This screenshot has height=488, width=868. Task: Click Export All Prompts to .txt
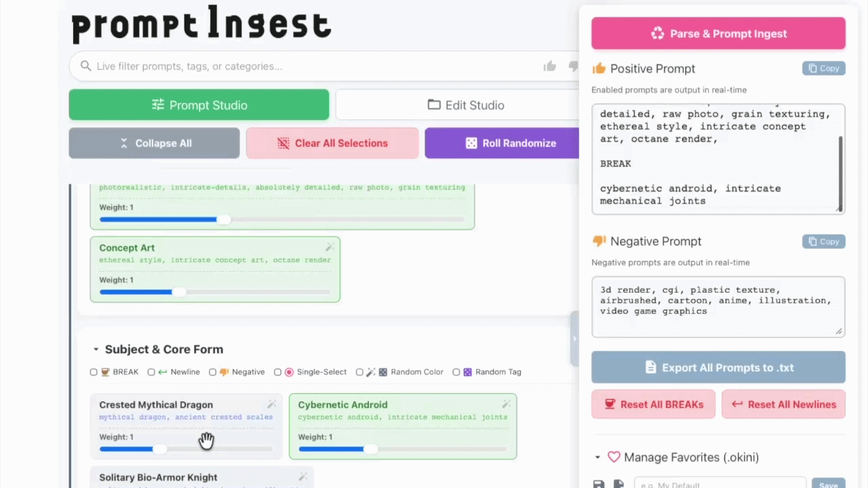pos(718,367)
